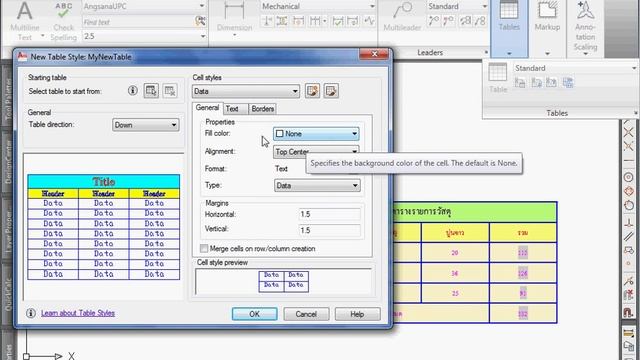This screenshot has width=640, height=360.
Task: Click info icon beside Select table to start from
Action: tap(132, 91)
